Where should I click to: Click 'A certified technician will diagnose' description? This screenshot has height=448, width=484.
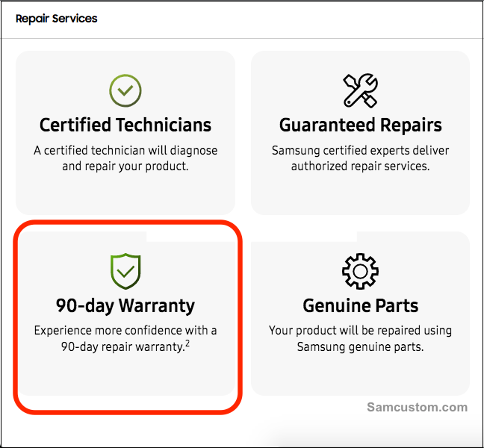tap(125, 151)
